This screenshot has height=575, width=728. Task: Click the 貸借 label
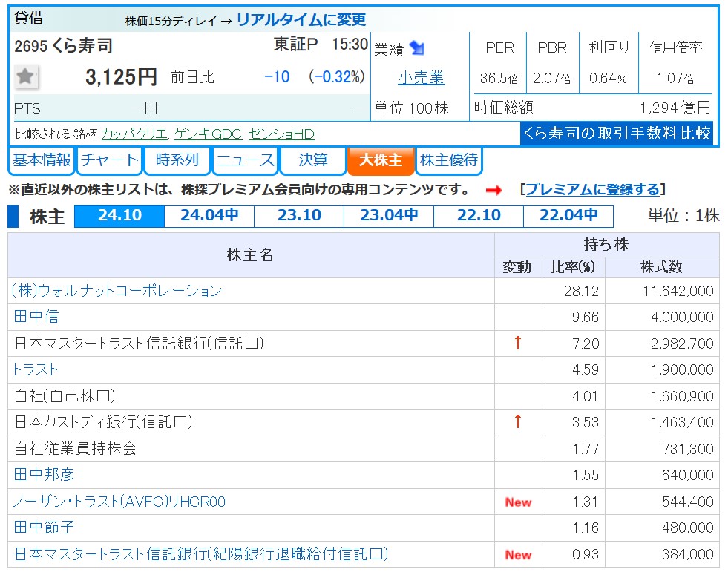(29, 18)
